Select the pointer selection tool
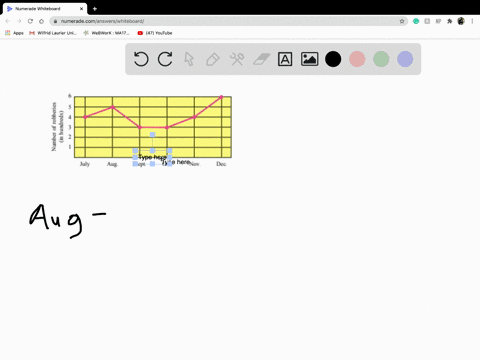 pos(189,59)
